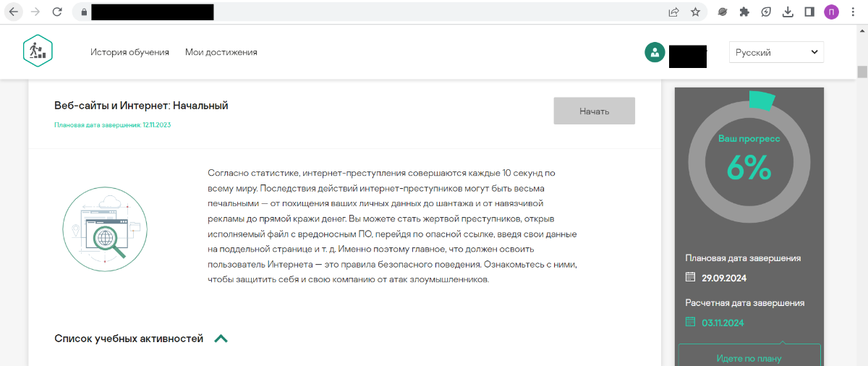Click the planet extension icon
Viewport: 868px width, 366px height.
[722, 12]
